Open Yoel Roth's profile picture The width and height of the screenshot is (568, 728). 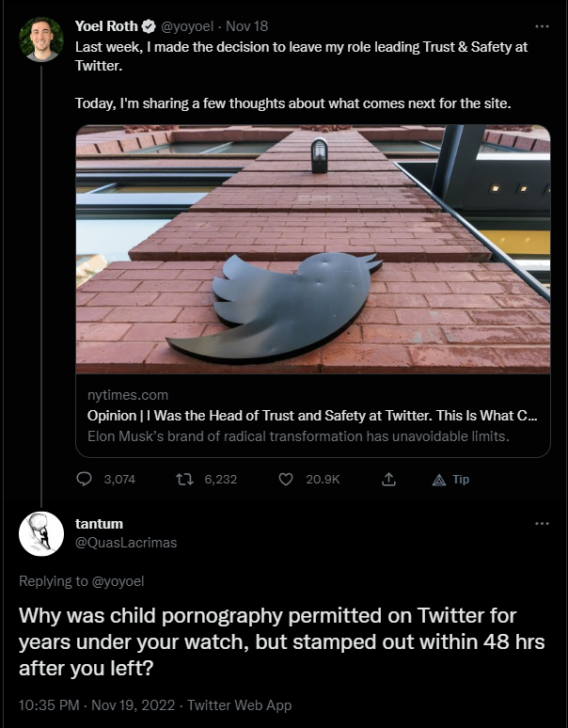tap(41, 40)
